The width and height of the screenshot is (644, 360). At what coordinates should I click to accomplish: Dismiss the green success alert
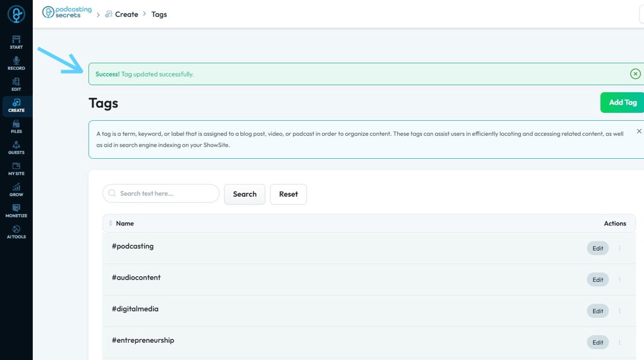[x=635, y=74]
